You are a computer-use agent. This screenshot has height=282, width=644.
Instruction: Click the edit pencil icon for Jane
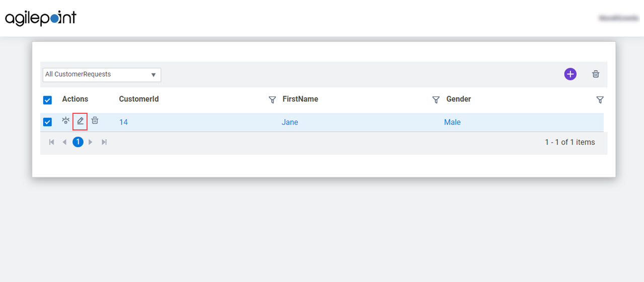(80, 121)
